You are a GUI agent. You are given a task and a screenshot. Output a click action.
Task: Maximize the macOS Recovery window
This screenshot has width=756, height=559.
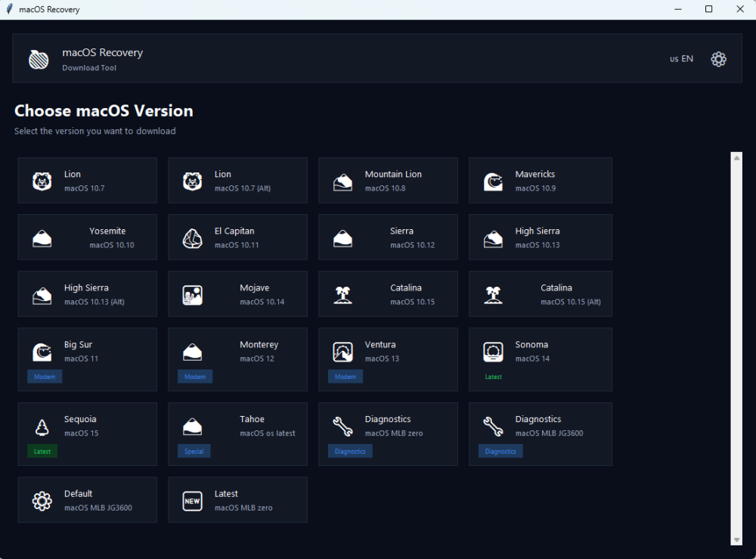709,9
